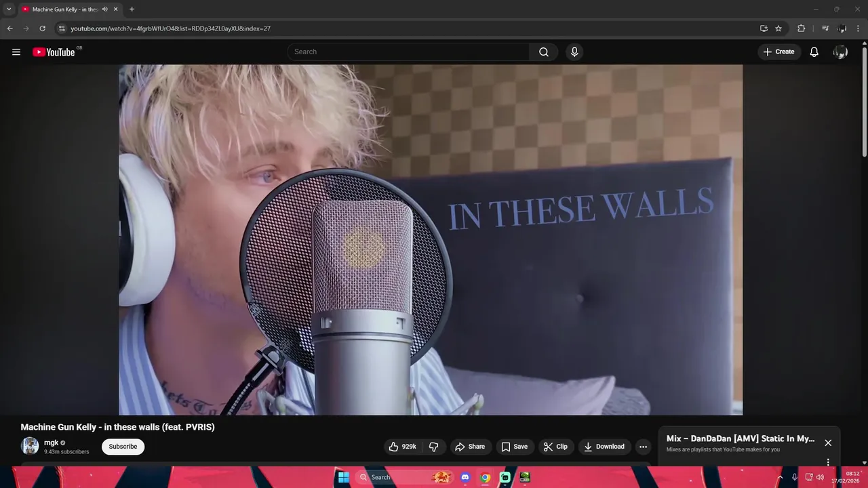View site information icon in address bar

(x=62, y=28)
